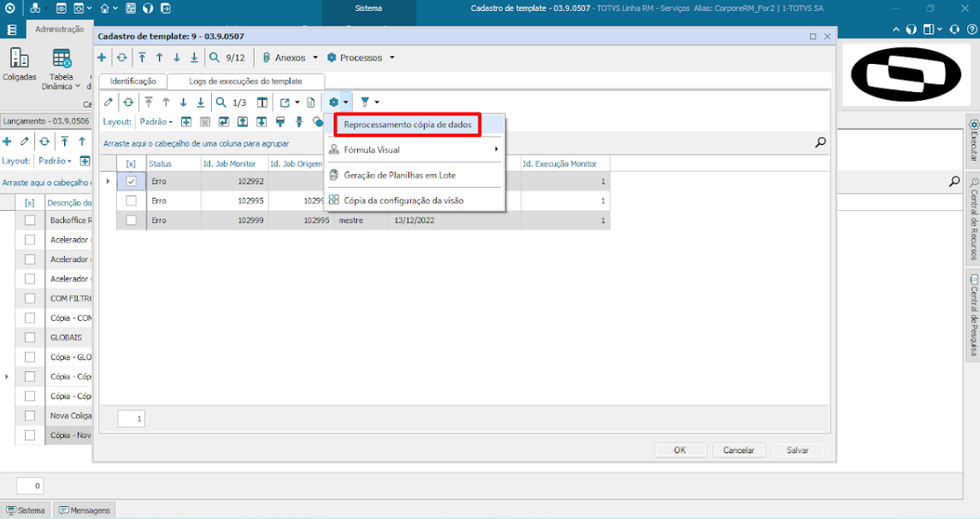The height and width of the screenshot is (519, 980).
Task: Select Reprocessamento cópia de dados
Action: (x=407, y=125)
